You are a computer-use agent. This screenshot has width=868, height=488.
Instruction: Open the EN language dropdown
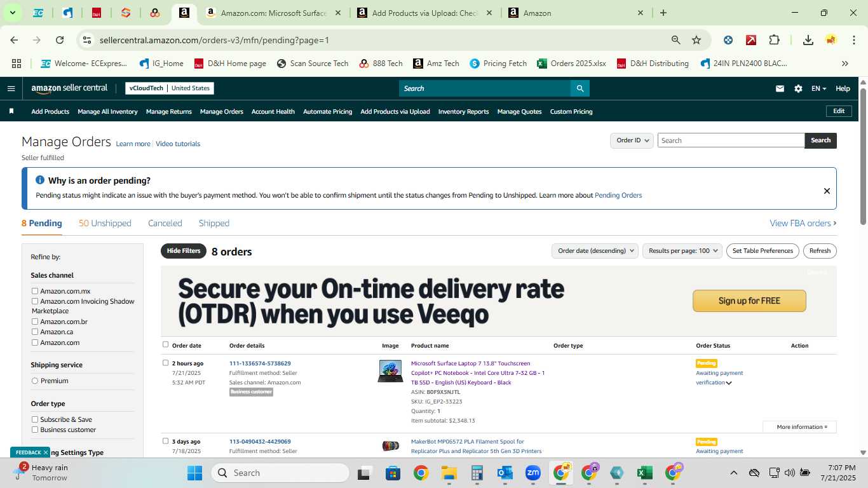[818, 88]
